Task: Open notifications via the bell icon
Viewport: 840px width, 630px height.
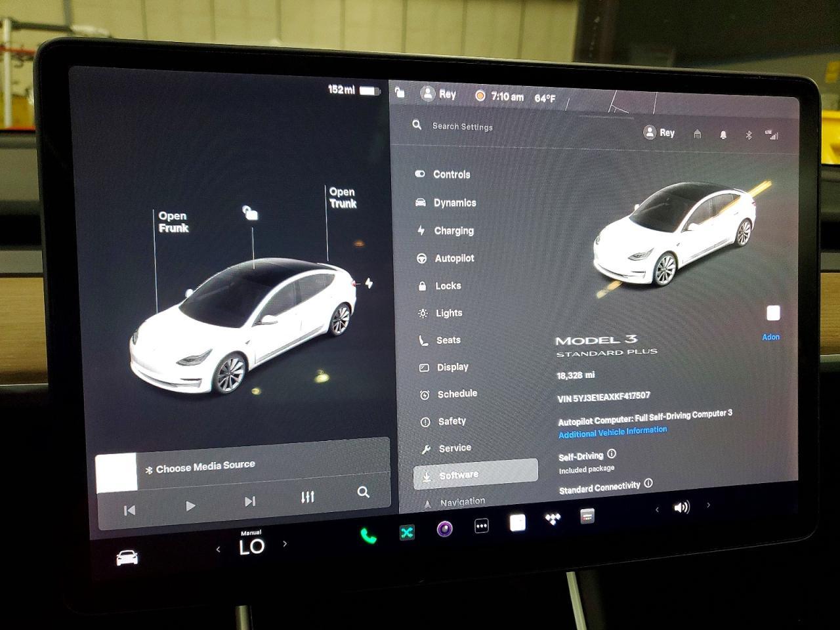Action: pos(723,135)
